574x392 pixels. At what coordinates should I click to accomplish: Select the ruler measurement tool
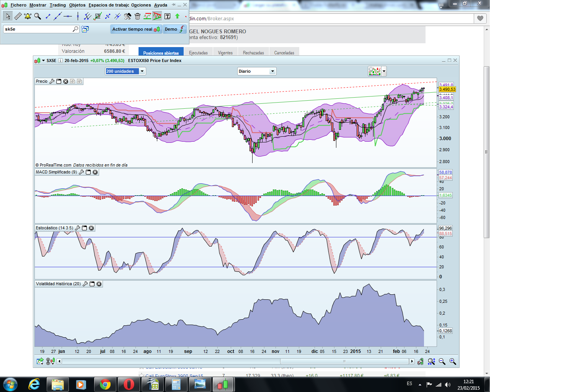pos(18,16)
